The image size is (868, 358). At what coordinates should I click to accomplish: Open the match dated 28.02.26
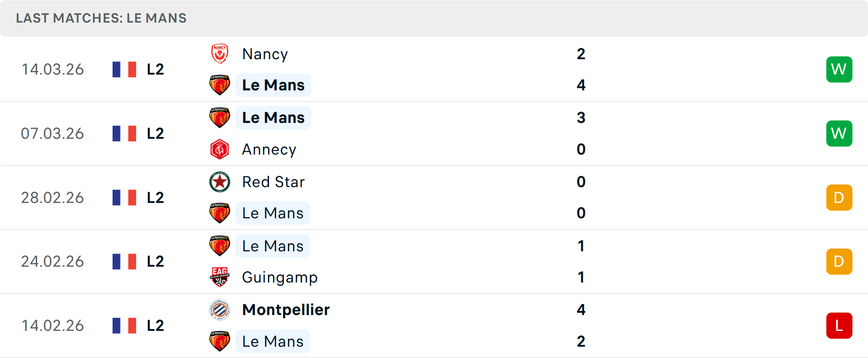434,198
